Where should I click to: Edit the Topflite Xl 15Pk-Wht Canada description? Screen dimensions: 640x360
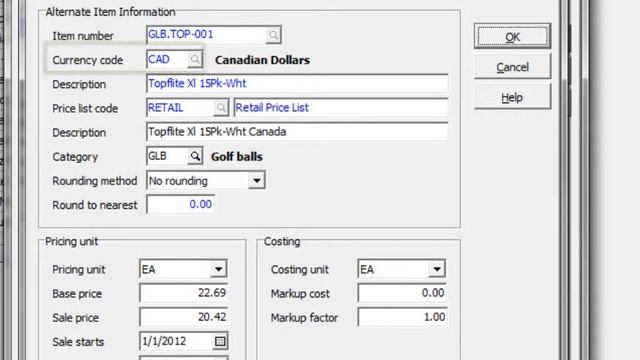[297, 132]
